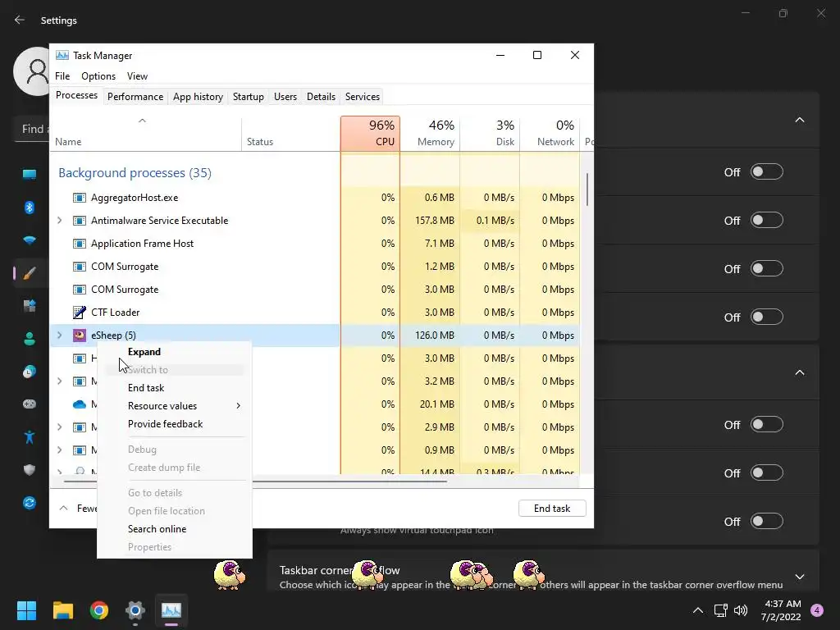Click the End task button at bottom
This screenshot has height=630, width=840.
(x=552, y=509)
